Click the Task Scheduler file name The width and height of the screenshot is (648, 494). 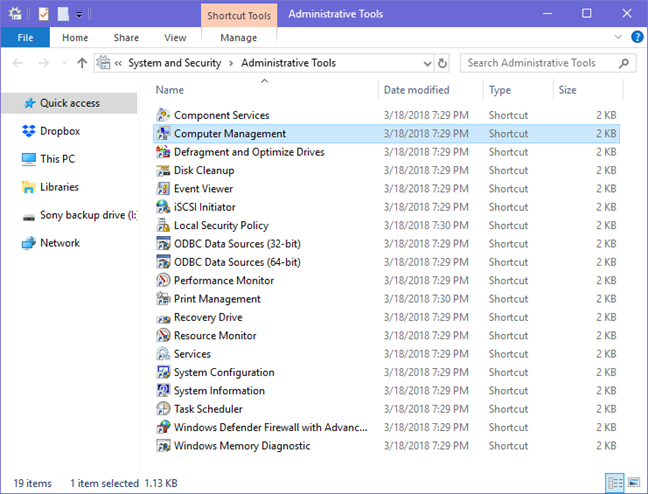click(x=208, y=409)
